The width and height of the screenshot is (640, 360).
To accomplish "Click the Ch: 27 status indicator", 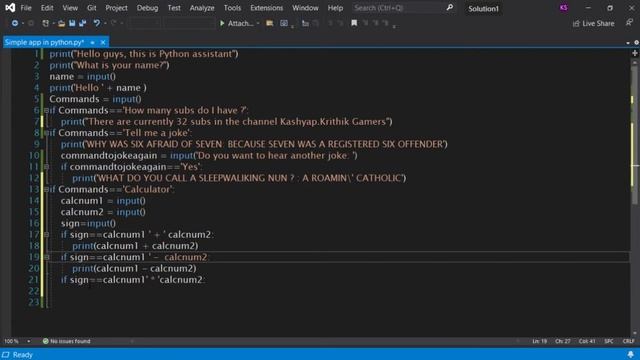I will click(x=563, y=341).
